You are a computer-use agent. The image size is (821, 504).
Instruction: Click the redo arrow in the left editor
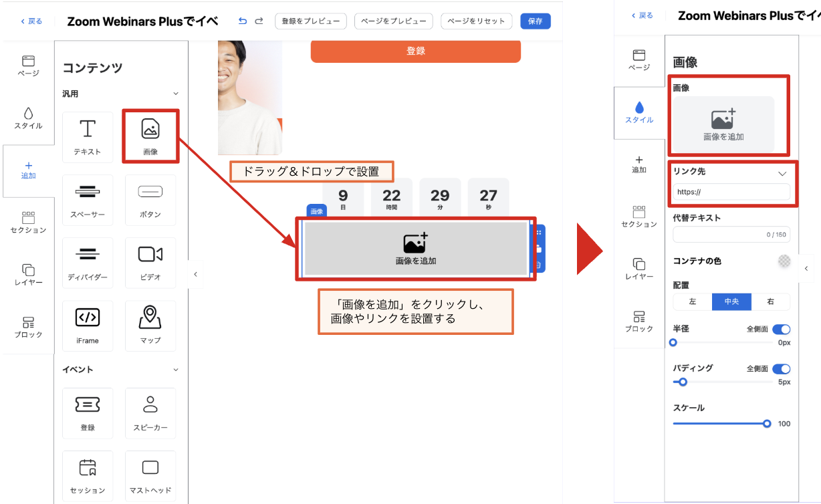click(259, 21)
